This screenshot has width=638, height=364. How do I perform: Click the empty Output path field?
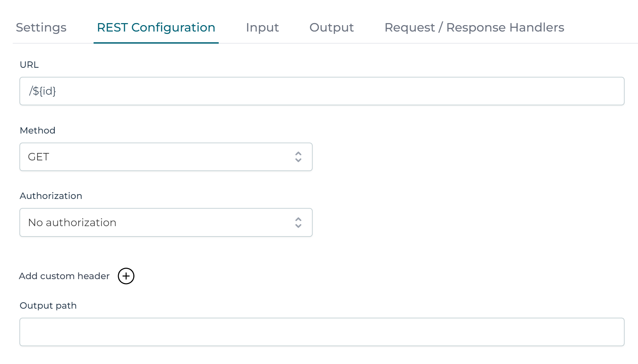321,331
